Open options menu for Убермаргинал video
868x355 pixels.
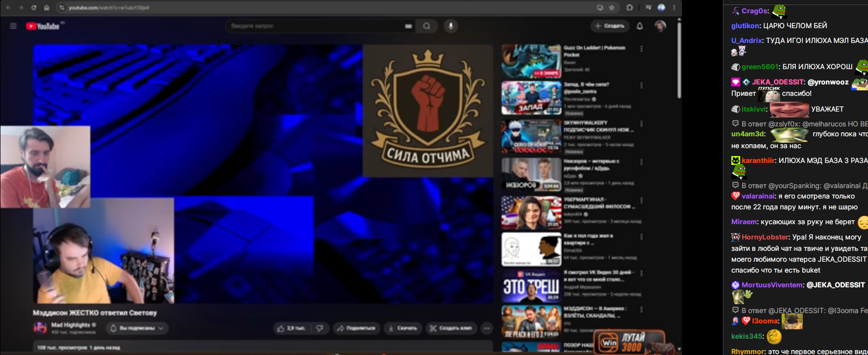(641, 200)
